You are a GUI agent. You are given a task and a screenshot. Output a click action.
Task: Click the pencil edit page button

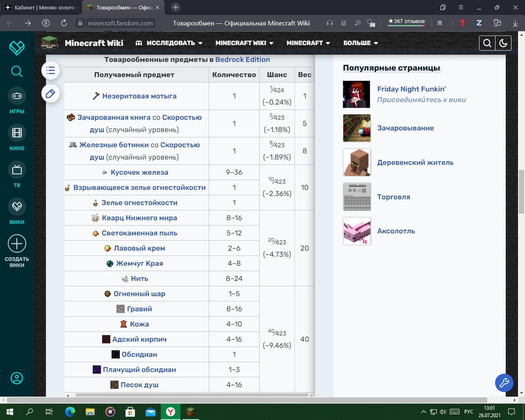pyautogui.click(x=50, y=93)
